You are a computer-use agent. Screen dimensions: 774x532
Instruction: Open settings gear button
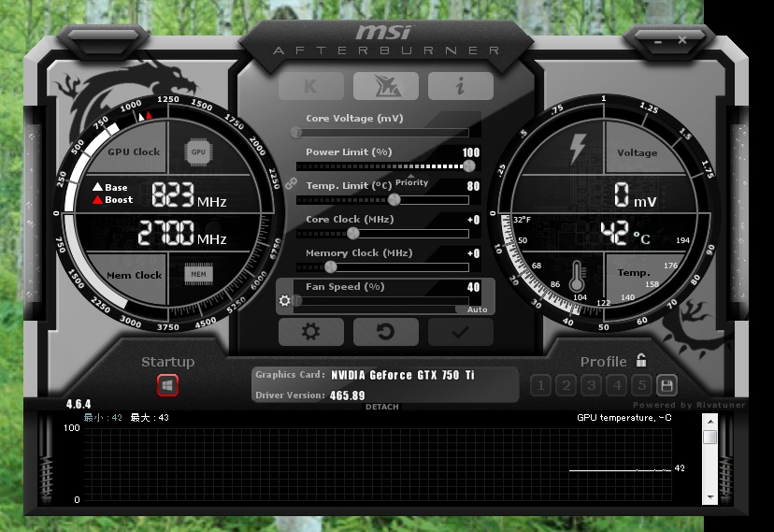311,332
